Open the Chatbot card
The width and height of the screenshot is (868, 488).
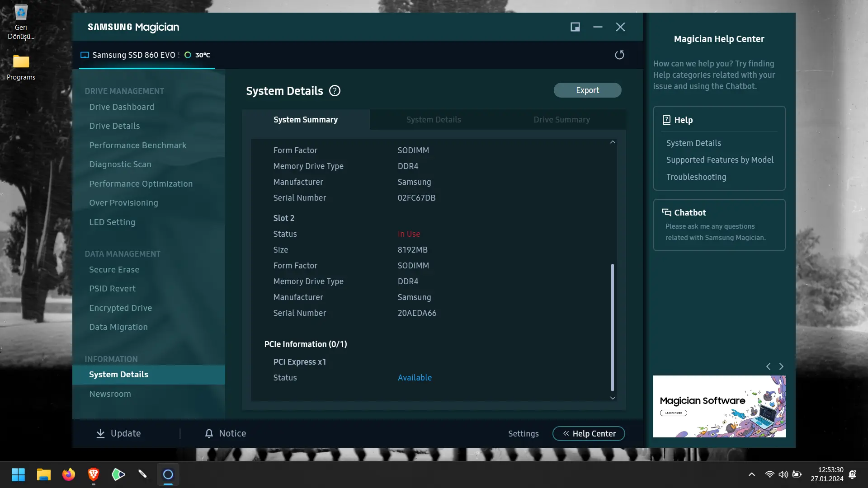click(719, 225)
